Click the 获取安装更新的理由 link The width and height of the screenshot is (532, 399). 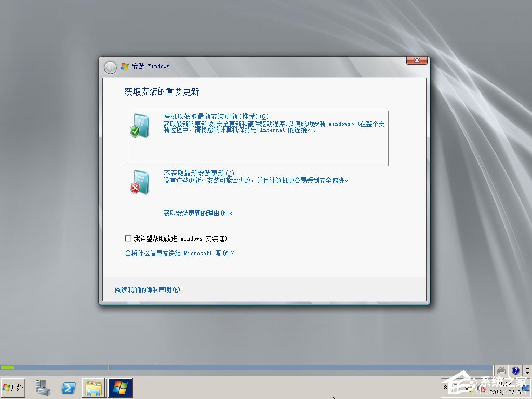(x=196, y=213)
